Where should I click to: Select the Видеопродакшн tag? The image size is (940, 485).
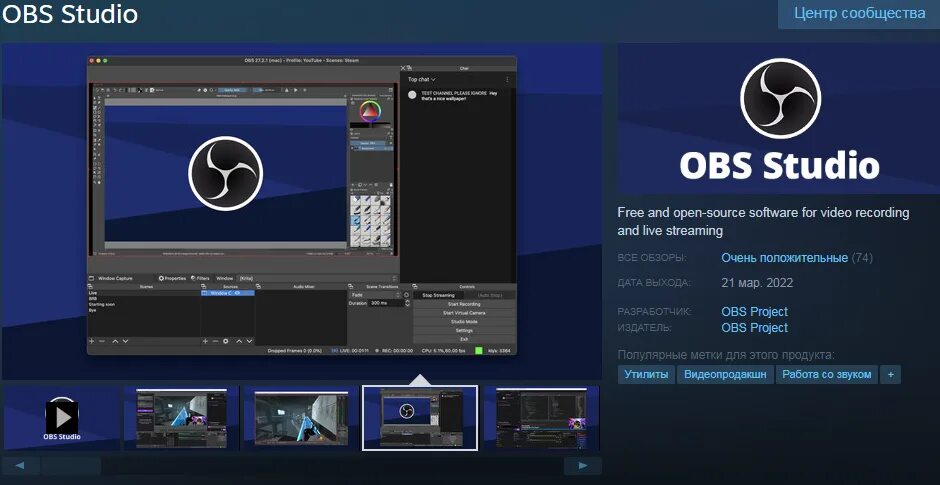[x=725, y=374]
